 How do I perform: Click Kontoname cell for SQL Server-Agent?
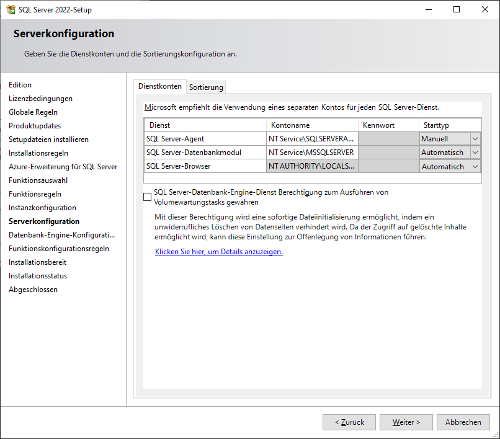pyautogui.click(x=312, y=139)
